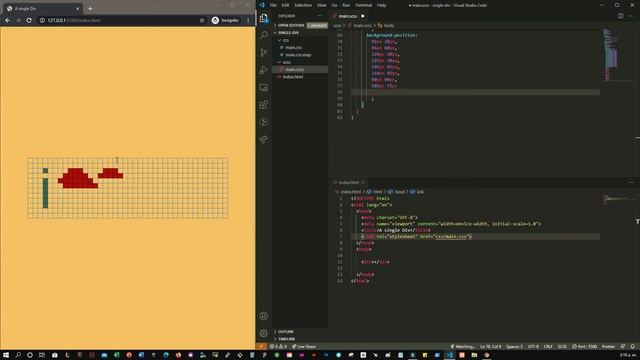
Task: Change indentation via Spaces: 2
Action: [514, 347]
